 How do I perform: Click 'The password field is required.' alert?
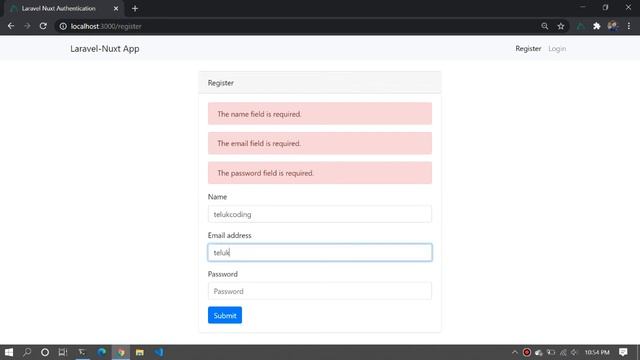click(320, 173)
